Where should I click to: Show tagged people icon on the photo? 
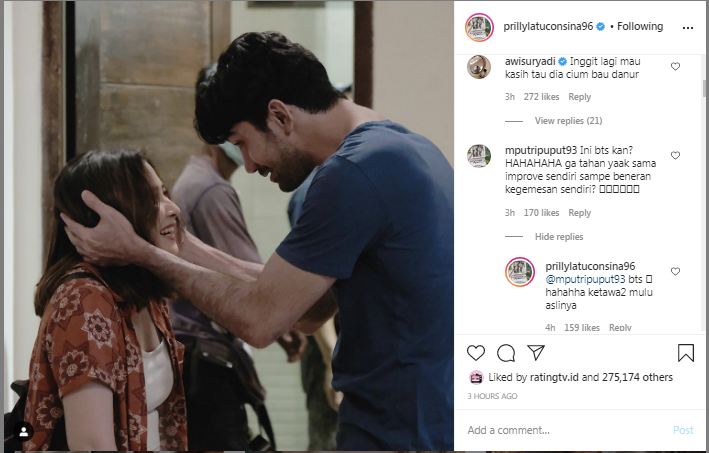point(23,432)
